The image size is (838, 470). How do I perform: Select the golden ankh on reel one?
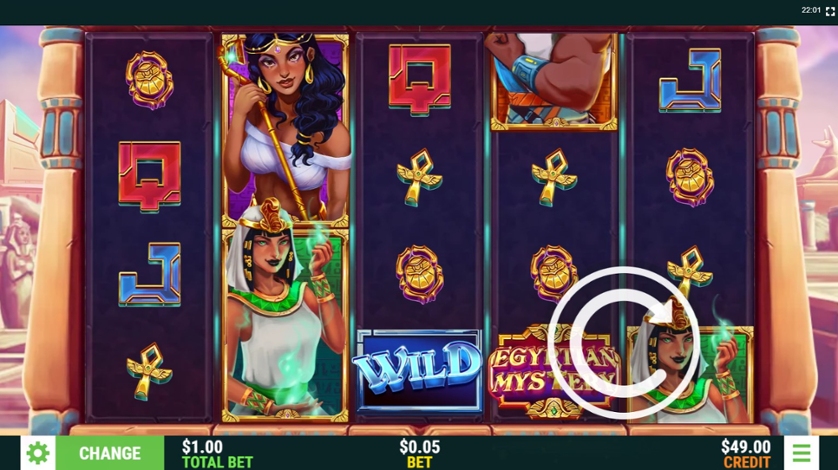(149, 371)
